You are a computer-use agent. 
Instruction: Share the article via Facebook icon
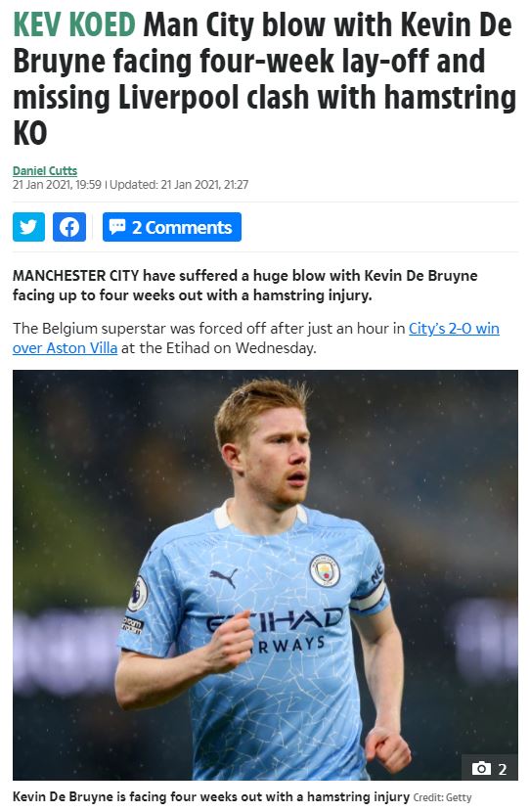pyautogui.click(x=68, y=227)
